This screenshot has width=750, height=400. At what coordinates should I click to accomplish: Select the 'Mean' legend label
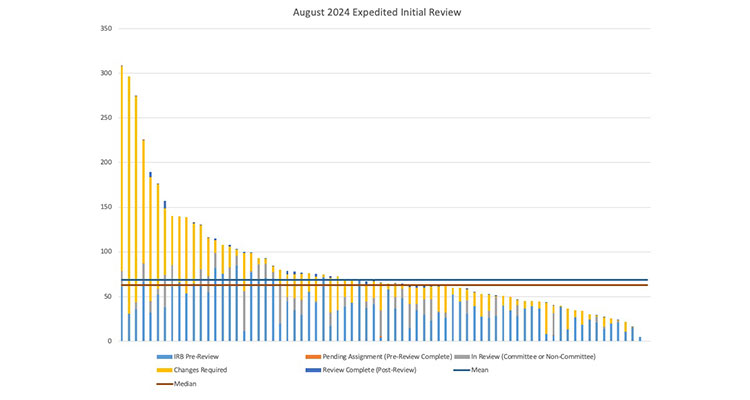(481, 370)
